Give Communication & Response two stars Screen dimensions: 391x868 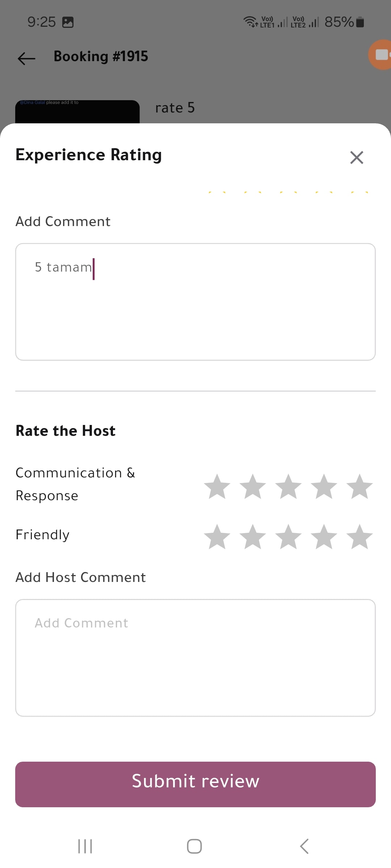click(253, 486)
